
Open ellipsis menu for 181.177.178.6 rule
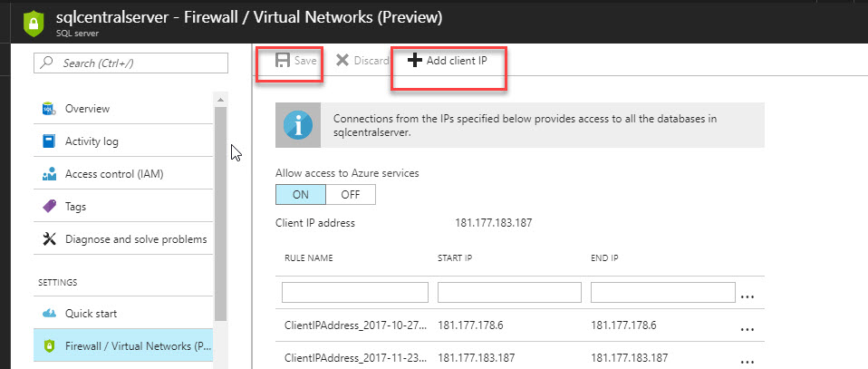[x=747, y=327]
